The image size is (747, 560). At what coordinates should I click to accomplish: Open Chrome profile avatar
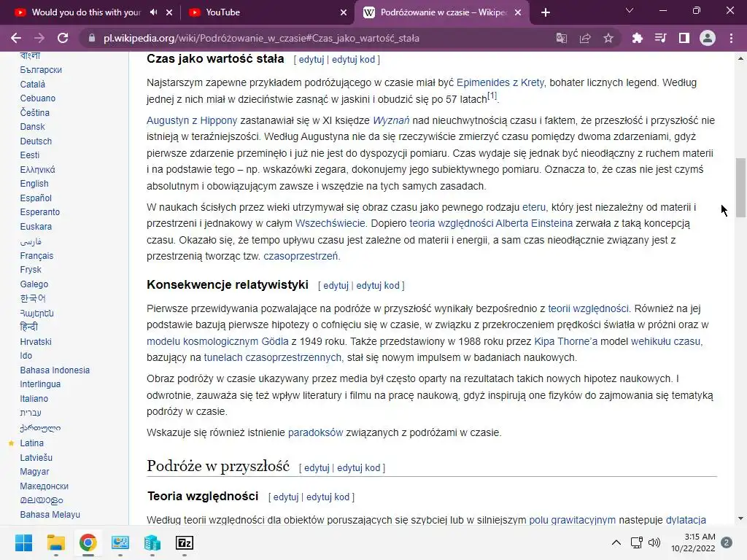(x=708, y=38)
